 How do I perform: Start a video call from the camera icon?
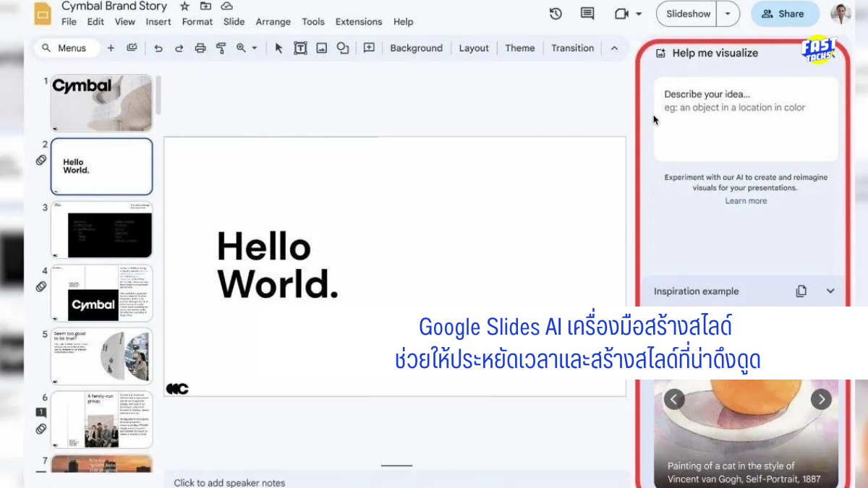point(621,13)
